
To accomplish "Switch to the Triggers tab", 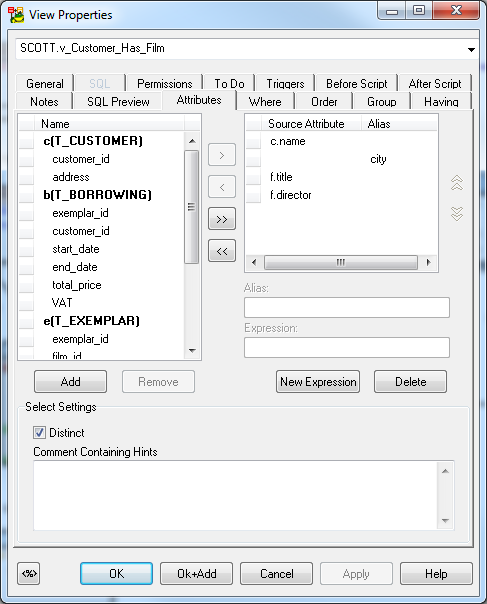I will coord(285,83).
